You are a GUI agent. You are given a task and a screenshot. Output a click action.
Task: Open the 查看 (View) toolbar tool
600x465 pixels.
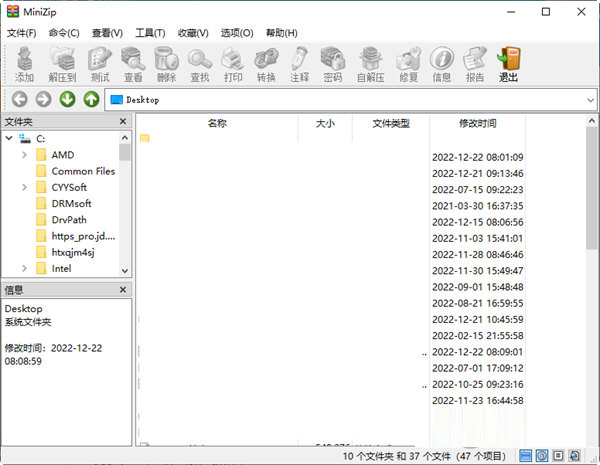(x=133, y=64)
